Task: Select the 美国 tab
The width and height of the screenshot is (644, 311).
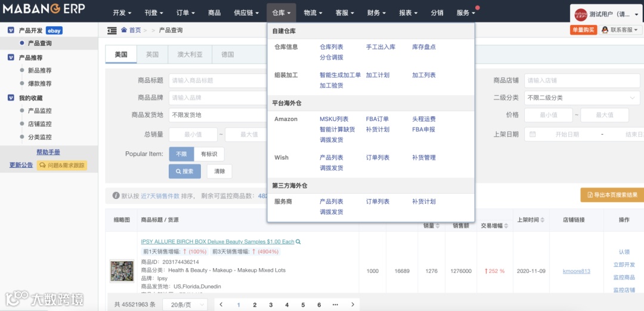Action: pyautogui.click(x=121, y=54)
